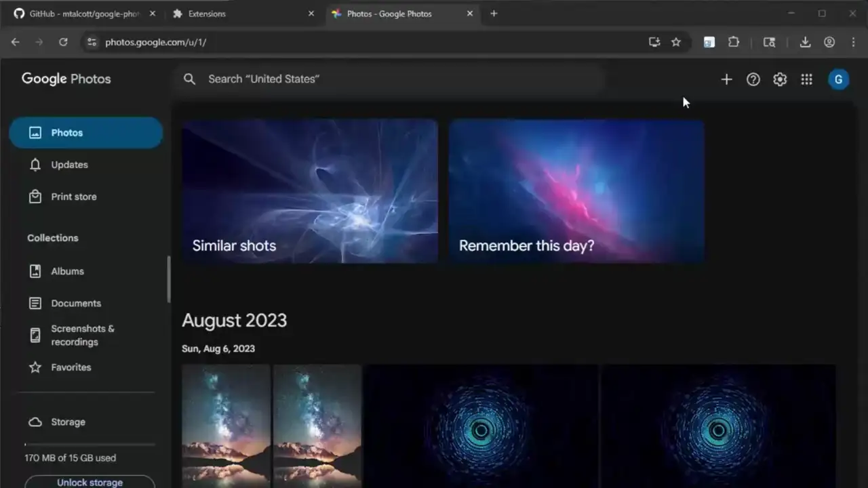Reload the page with refresh button

(63, 42)
